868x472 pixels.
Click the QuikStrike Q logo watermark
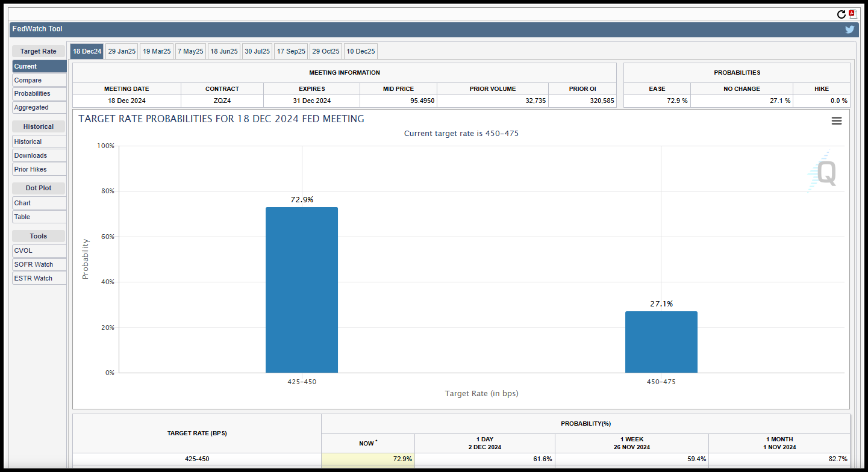coord(822,172)
